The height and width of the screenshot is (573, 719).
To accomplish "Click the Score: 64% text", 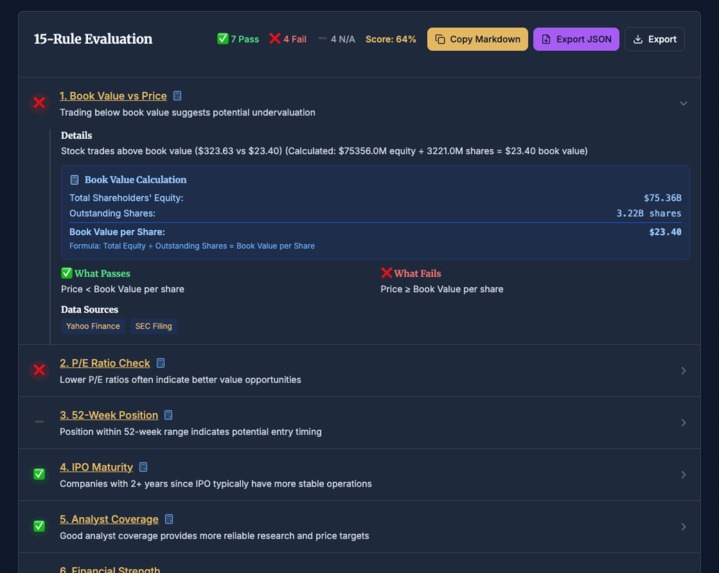I will point(391,39).
